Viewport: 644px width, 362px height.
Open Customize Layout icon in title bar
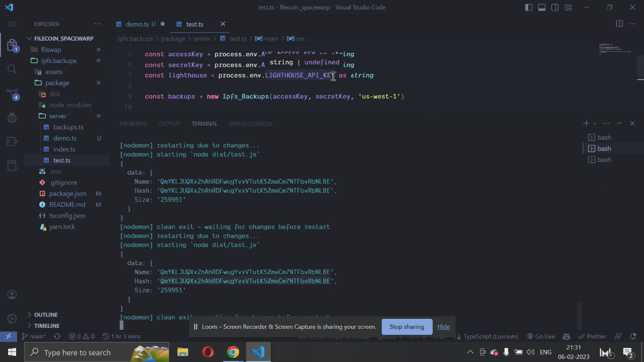[568, 7]
